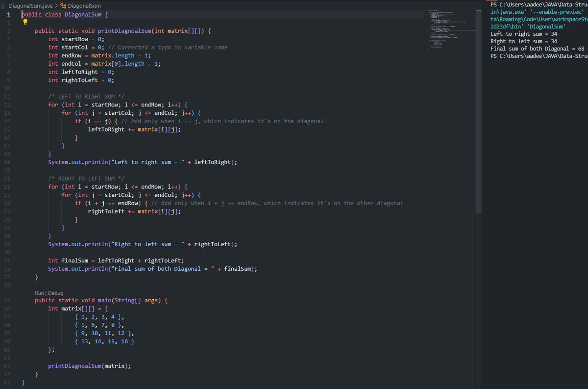Click the comment '/* RIGHT TO LEFT SUM */'
This screenshot has width=588, height=389.
pos(86,179)
